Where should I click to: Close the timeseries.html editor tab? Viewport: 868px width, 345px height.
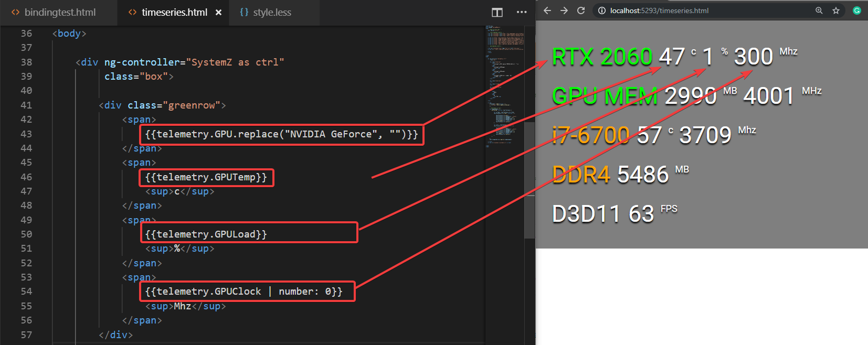pos(218,12)
